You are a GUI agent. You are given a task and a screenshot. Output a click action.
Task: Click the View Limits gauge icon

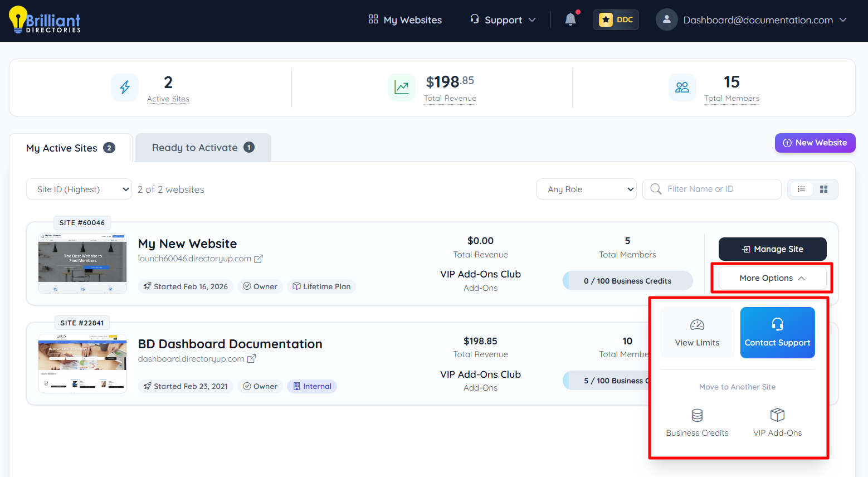[698, 325]
